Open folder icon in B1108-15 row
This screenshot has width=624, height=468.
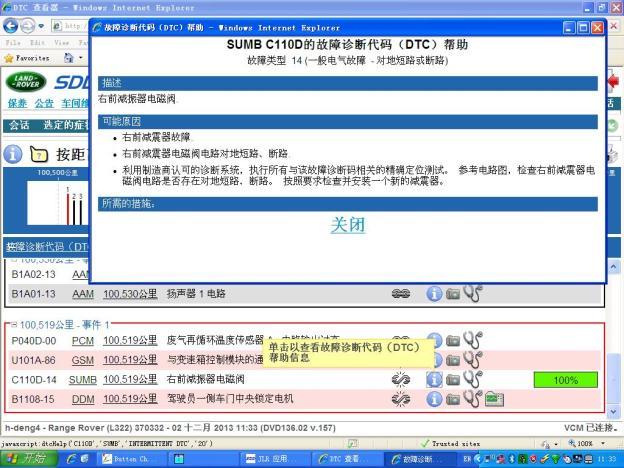[452, 399]
